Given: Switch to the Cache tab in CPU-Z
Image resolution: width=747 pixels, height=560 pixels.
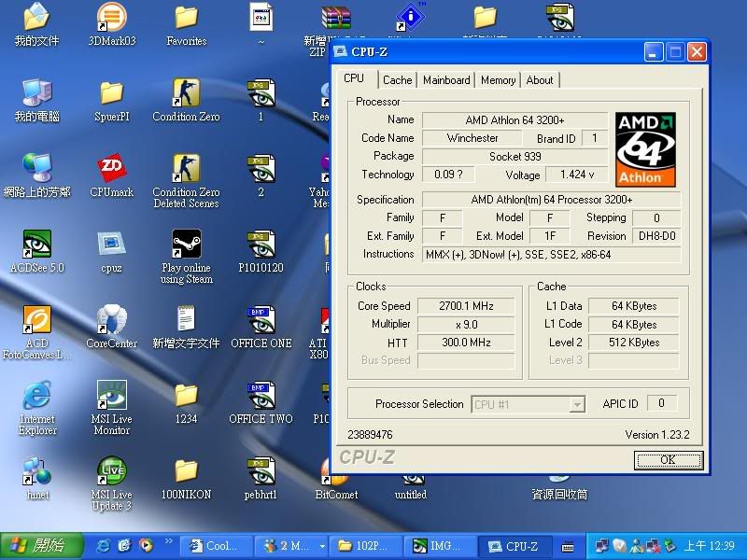Looking at the screenshot, I should (397, 80).
